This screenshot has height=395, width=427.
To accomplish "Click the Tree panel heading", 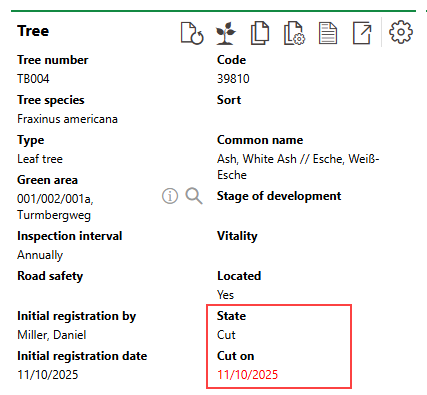I will click(x=33, y=31).
